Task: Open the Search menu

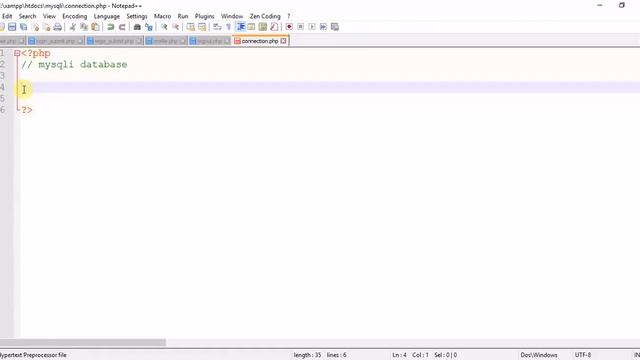Action: pyautogui.click(x=27, y=16)
